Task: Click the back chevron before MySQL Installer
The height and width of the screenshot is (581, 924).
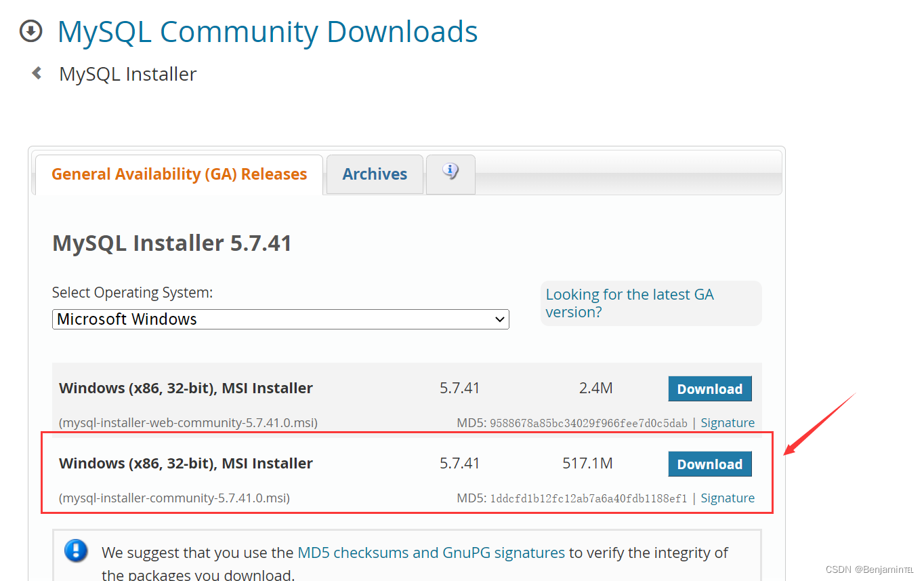Action: [37, 73]
